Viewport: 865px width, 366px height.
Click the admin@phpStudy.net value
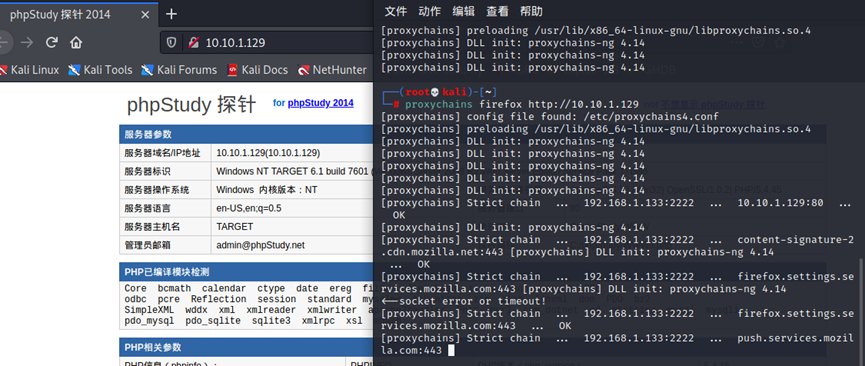[260, 245]
